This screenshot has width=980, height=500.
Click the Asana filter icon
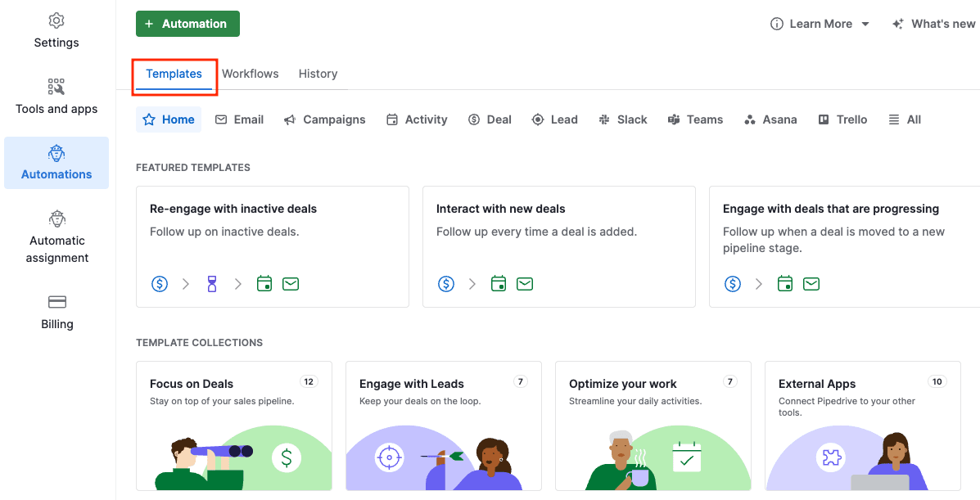point(750,119)
